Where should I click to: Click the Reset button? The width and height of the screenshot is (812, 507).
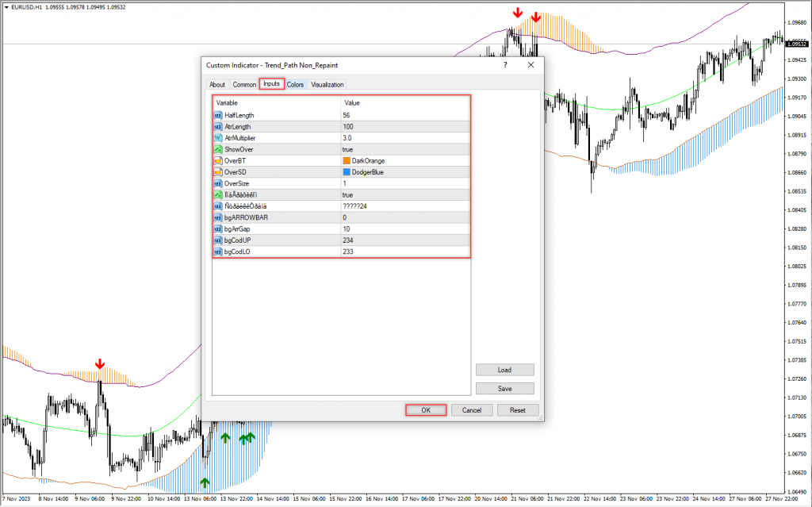click(x=518, y=410)
